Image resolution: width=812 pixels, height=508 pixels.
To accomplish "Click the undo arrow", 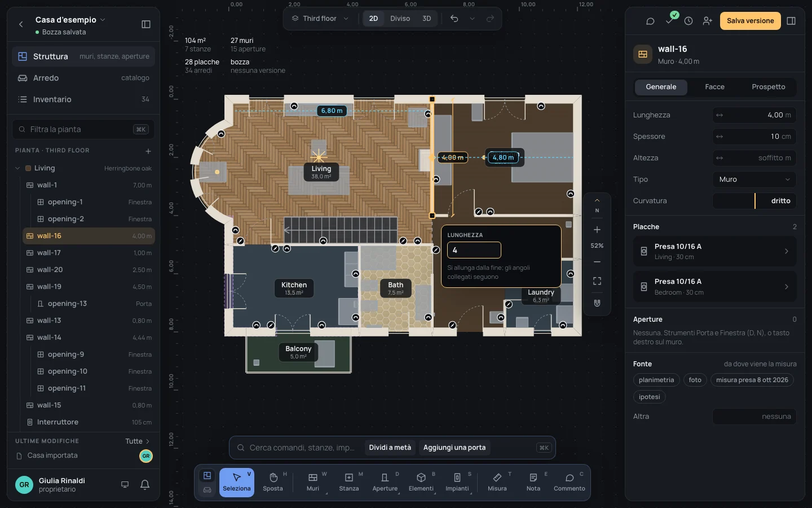I will coord(454,19).
